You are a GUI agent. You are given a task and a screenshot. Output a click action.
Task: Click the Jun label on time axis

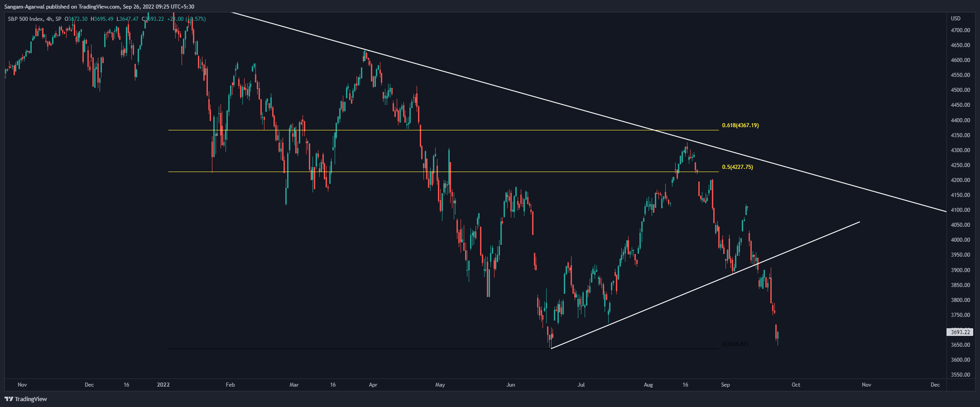click(511, 385)
